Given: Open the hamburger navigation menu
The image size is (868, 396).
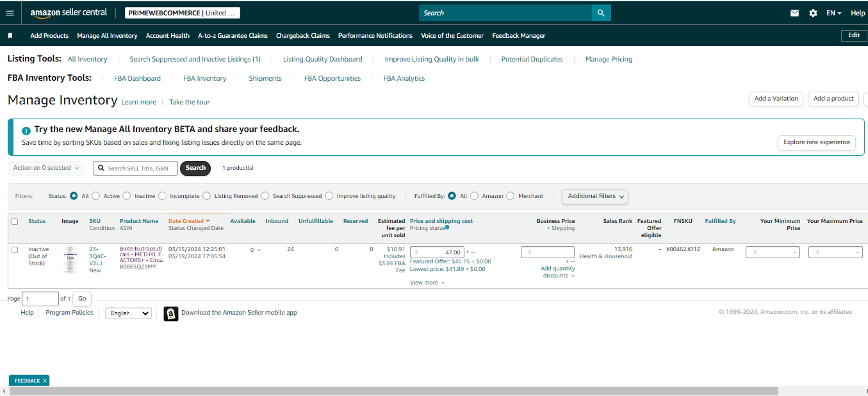Looking at the screenshot, I should [10, 13].
